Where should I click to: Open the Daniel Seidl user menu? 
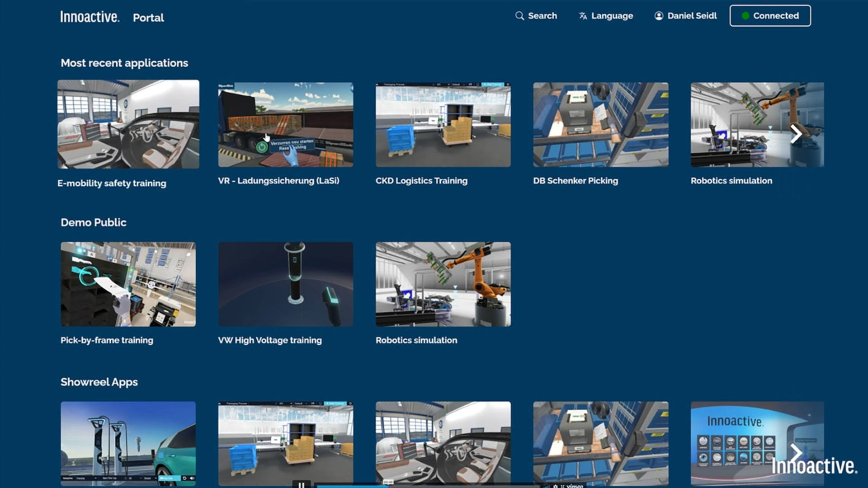[x=685, y=16]
